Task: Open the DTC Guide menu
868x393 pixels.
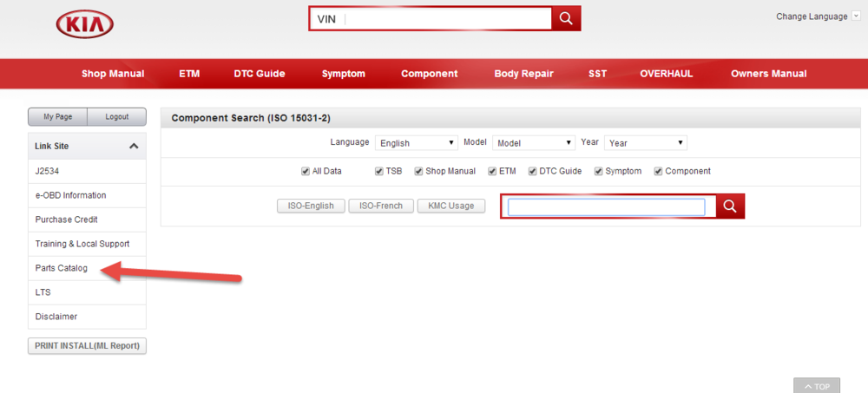Action: pos(259,74)
